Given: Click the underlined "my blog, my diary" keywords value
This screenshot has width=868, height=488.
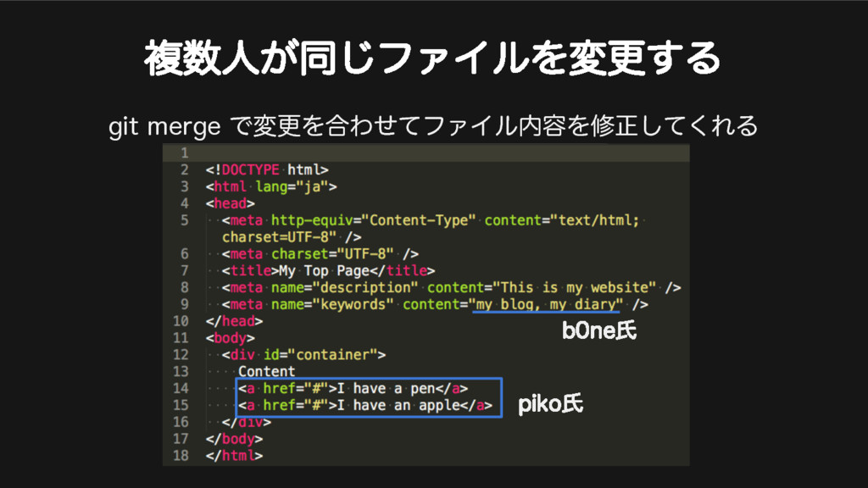Looking at the screenshot, I should click(546, 305).
